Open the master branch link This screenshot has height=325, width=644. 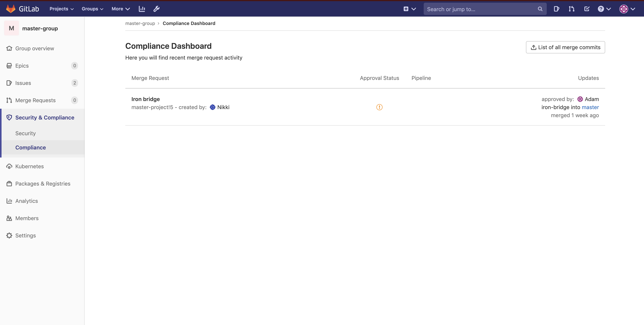coord(591,107)
